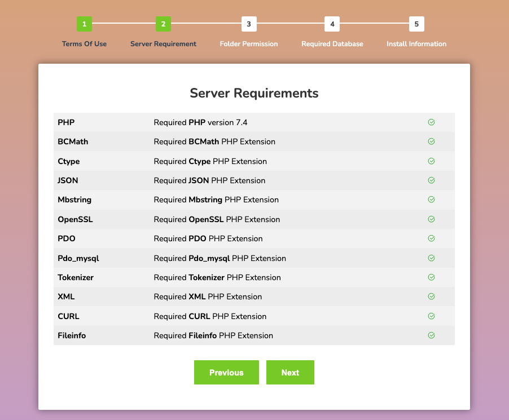The width and height of the screenshot is (509, 420).
Task: Click the Ctype row green check icon
Action: coord(431,161)
